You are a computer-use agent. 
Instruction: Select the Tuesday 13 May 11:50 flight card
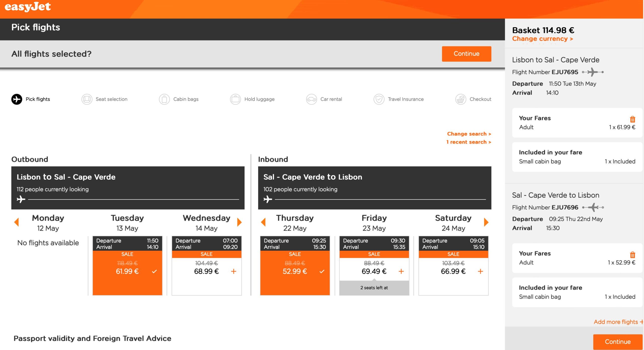tap(127, 266)
